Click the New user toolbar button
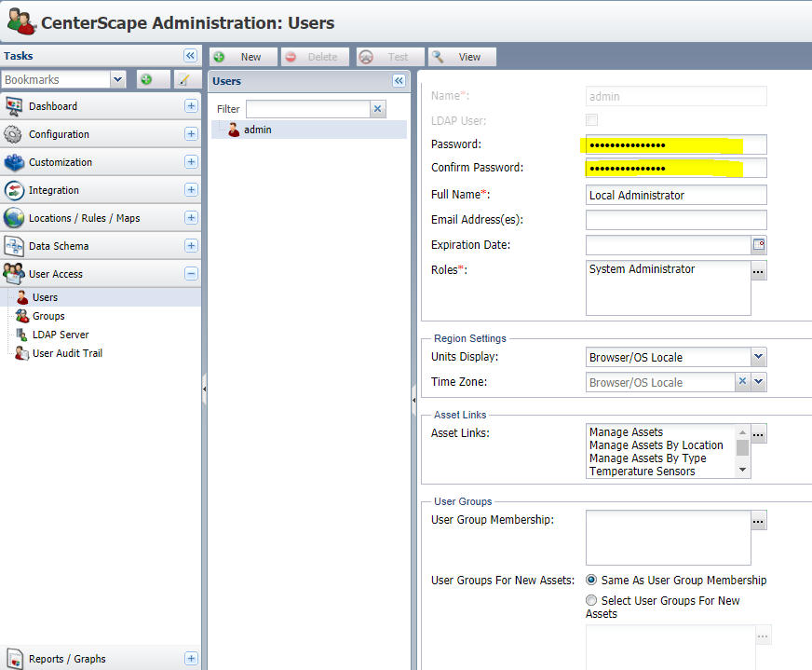Image resolution: width=812 pixels, height=670 pixels. click(x=243, y=57)
